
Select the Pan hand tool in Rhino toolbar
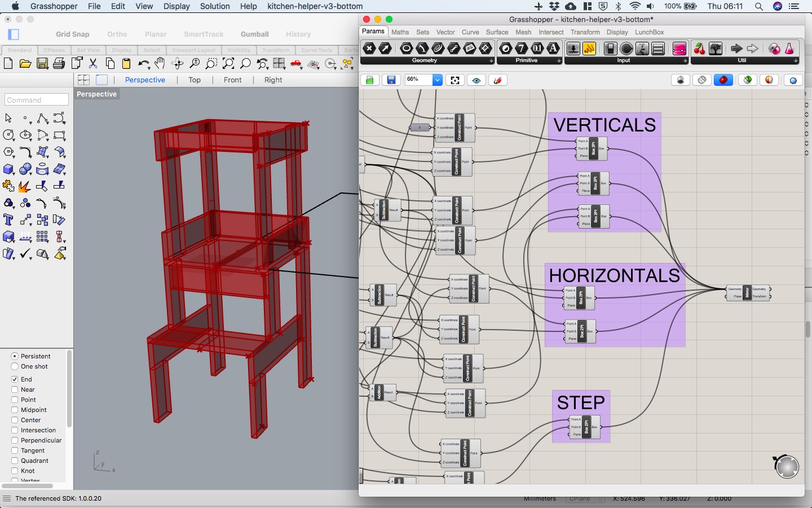pos(161,64)
